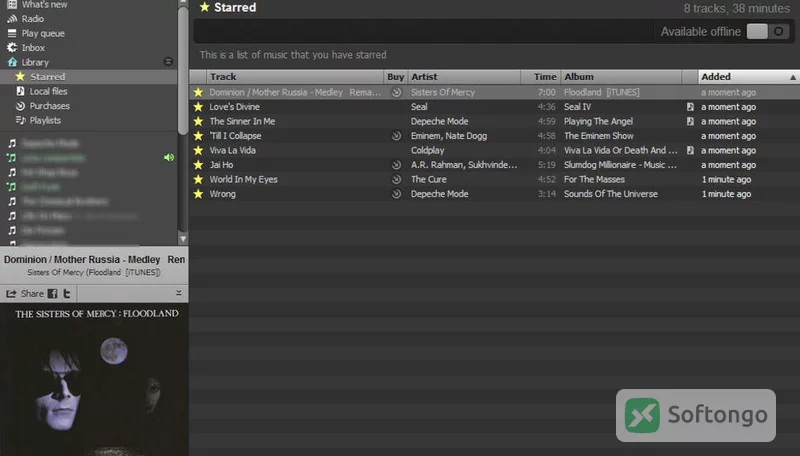Image resolution: width=800 pixels, height=456 pixels.
Task: Open the Inbox sidebar item
Action: click(33, 47)
